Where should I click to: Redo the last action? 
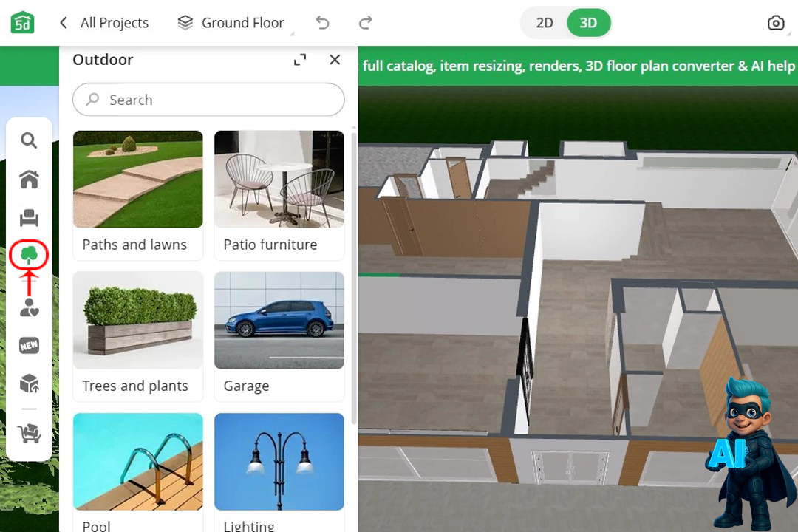[365, 23]
